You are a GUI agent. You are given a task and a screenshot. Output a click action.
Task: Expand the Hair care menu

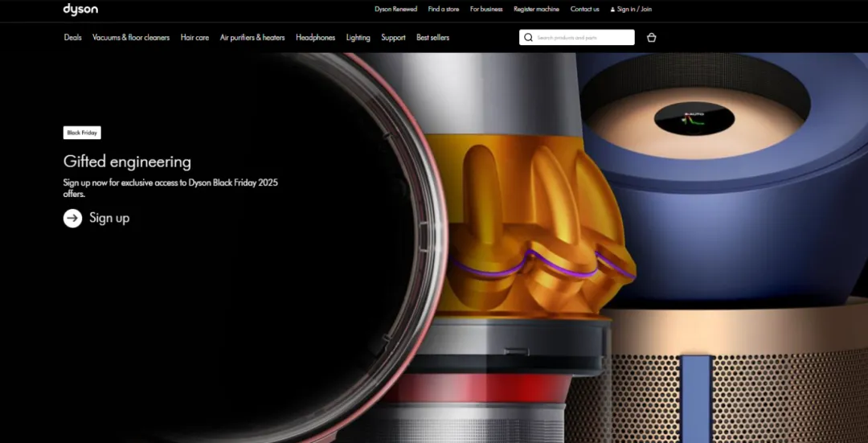194,38
